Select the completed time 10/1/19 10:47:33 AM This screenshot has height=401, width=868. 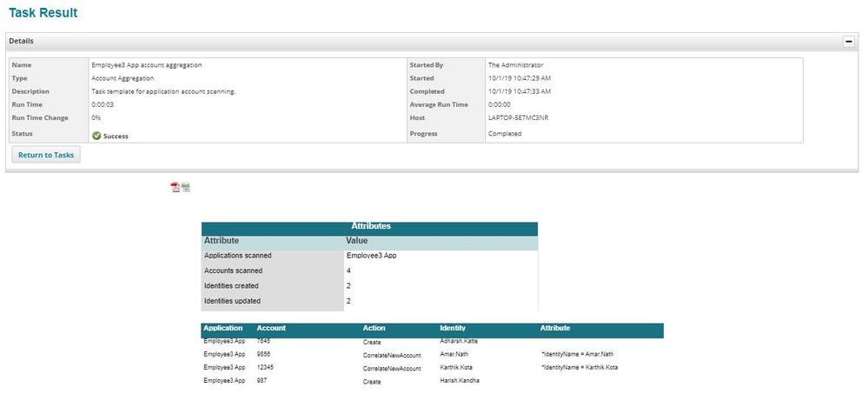pyautogui.click(x=520, y=91)
